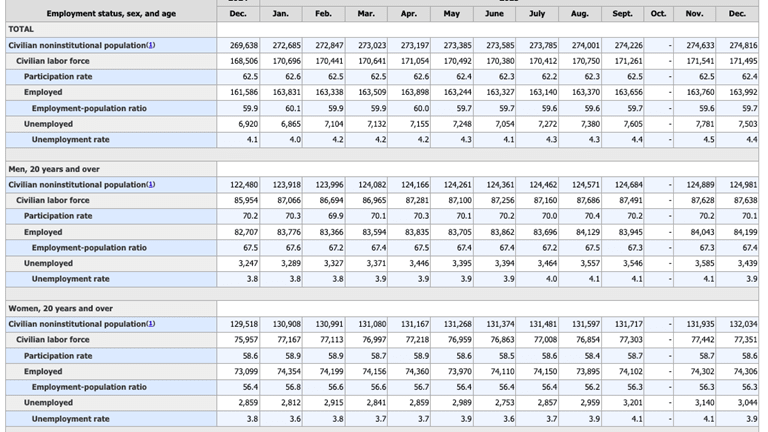Click 'Civilian labor force' label under Women section
Viewport: 768px width, 432px height.
pyautogui.click(x=53, y=340)
